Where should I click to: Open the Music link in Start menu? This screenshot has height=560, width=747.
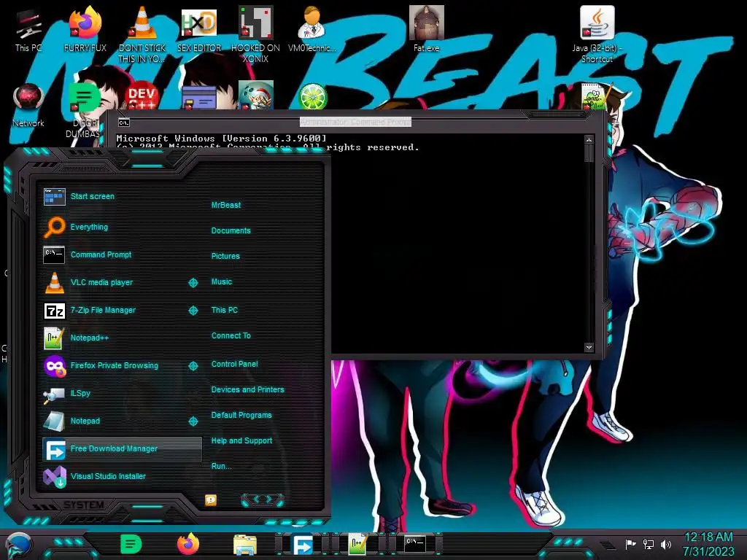point(222,282)
